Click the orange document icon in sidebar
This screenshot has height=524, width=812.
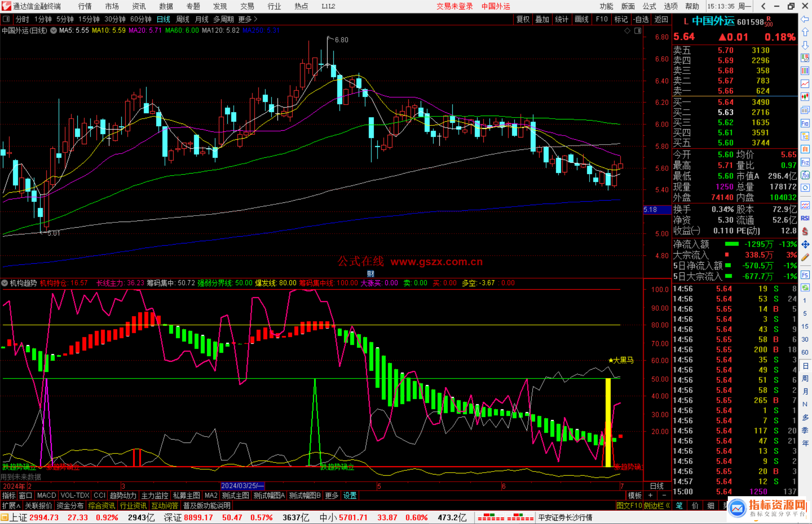point(805,149)
